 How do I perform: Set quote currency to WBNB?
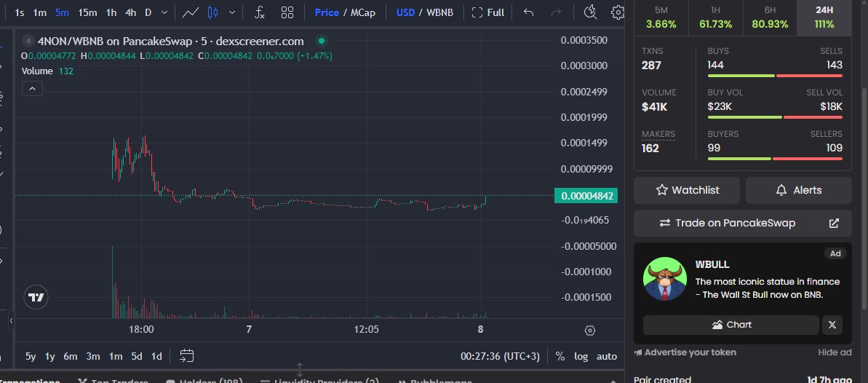(439, 12)
